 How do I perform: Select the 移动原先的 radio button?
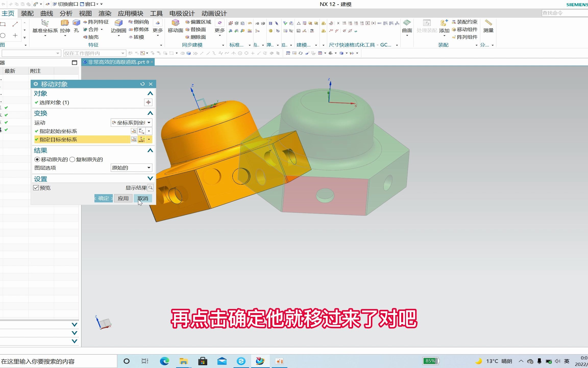37,159
